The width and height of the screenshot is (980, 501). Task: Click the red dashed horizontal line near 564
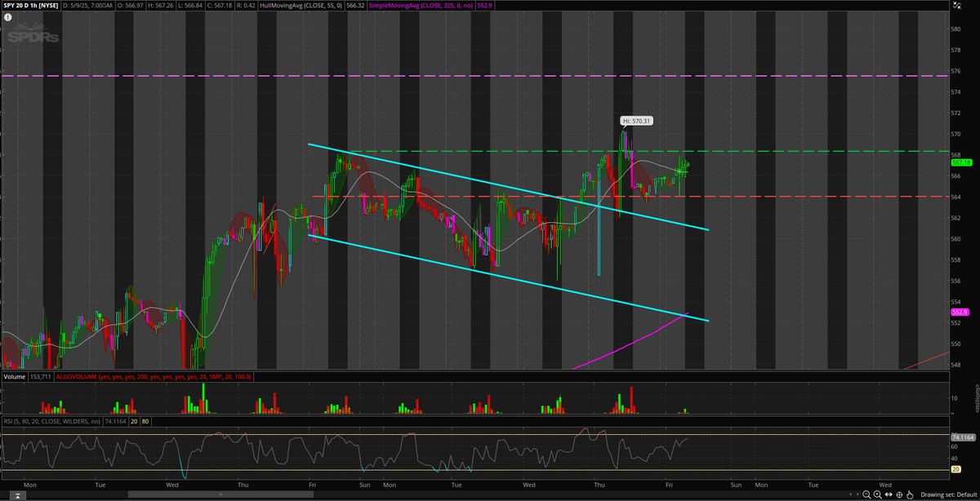click(x=629, y=197)
